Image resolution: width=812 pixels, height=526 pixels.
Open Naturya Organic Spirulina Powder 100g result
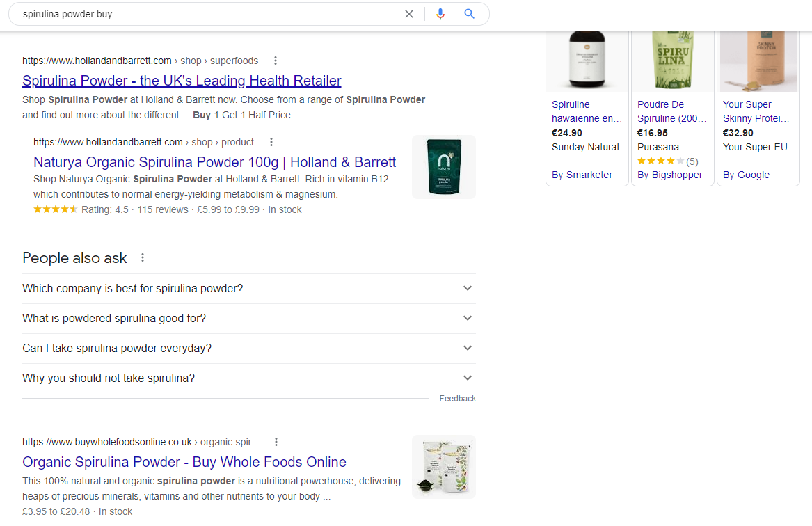click(x=214, y=162)
